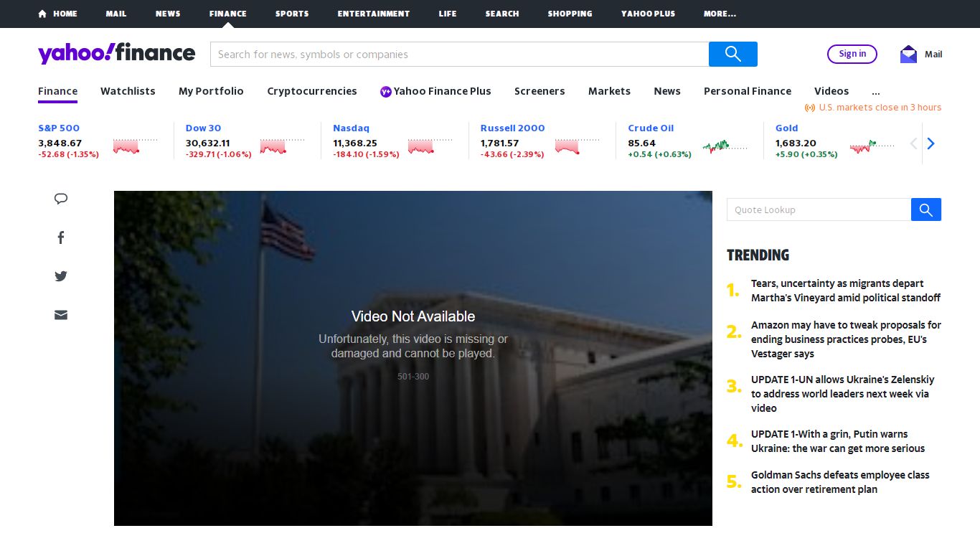Open the S&P 500 index link
This screenshot has height=551, width=980.
tap(59, 128)
